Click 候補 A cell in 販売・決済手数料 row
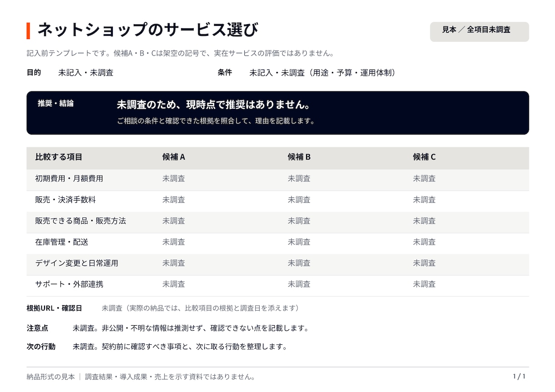Screen dimensions: 555x392 click(x=174, y=200)
